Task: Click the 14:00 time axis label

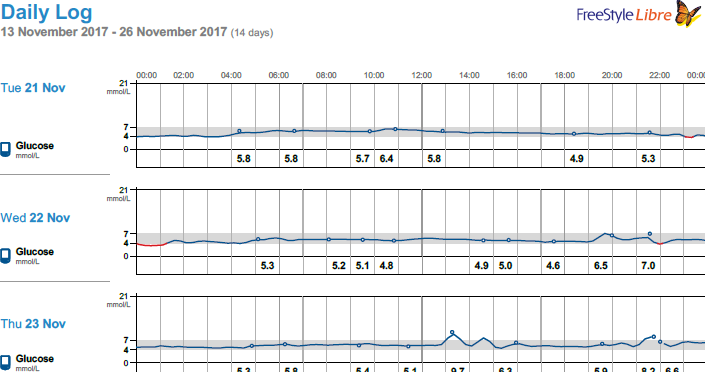Action: (469, 75)
